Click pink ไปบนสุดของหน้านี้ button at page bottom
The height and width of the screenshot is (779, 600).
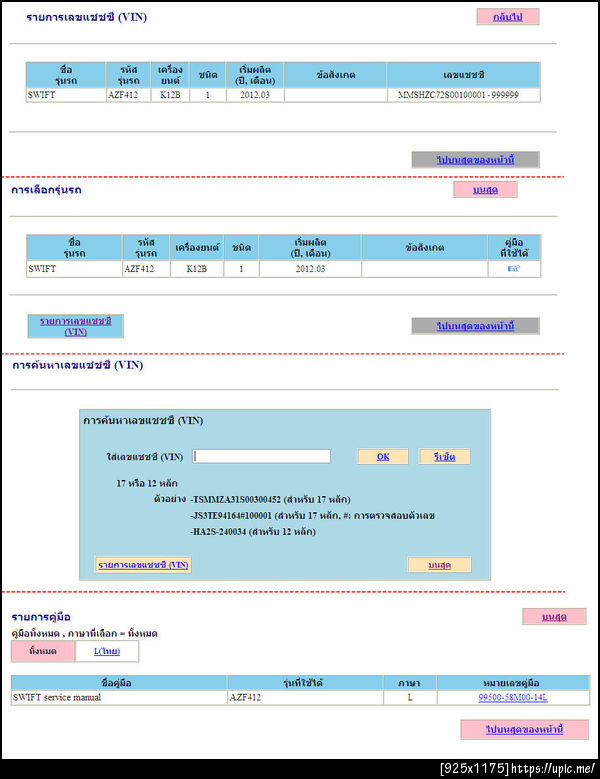[525, 730]
